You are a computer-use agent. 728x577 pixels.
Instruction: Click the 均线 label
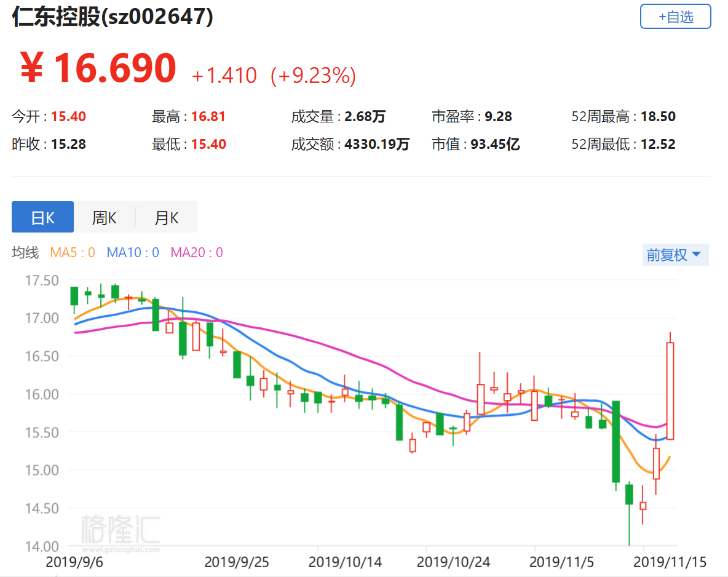pos(25,252)
